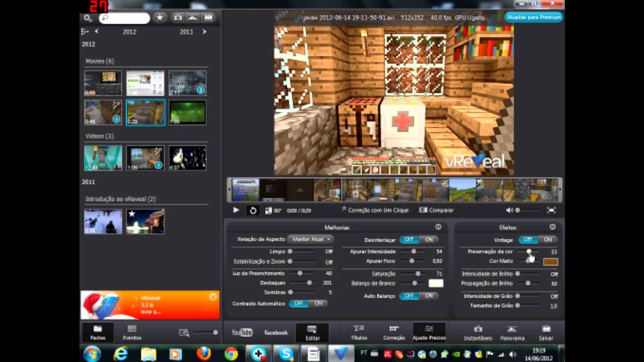Open Skype from taskbar
Screen dimensions: 644x362
[x=286, y=354]
